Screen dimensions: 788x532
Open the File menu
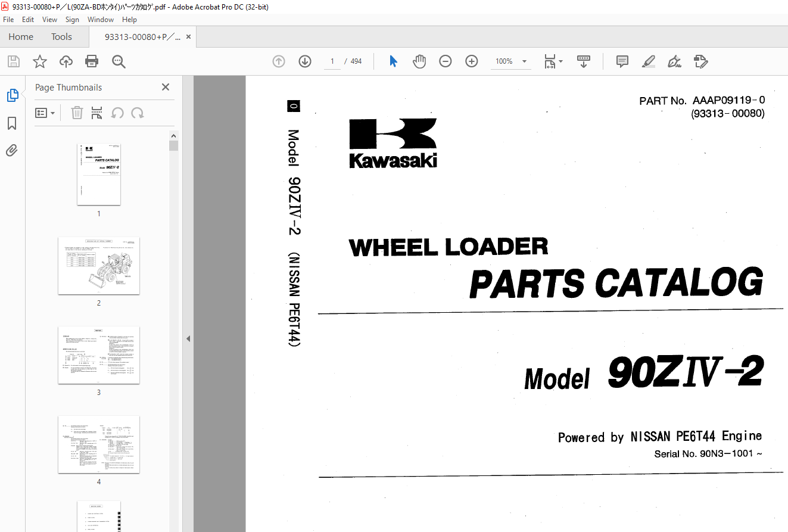pyautogui.click(x=8, y=20)
